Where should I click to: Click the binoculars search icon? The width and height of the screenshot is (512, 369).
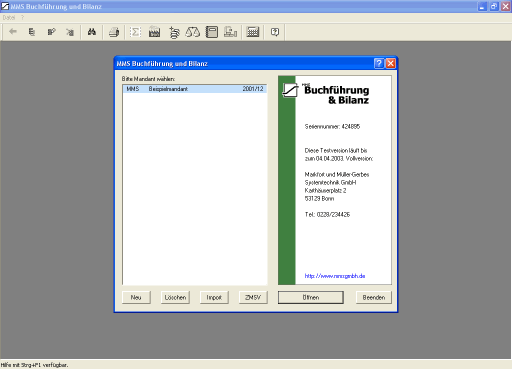92,32
